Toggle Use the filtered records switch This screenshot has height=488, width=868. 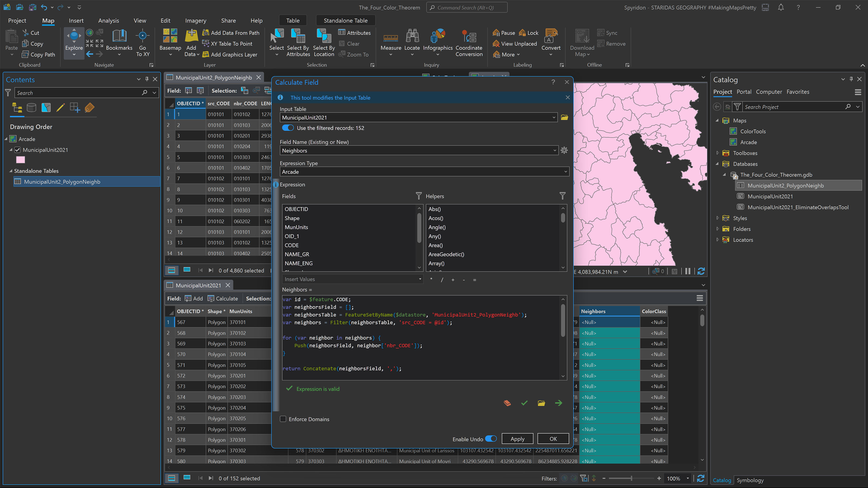click(x=288, y=128)
